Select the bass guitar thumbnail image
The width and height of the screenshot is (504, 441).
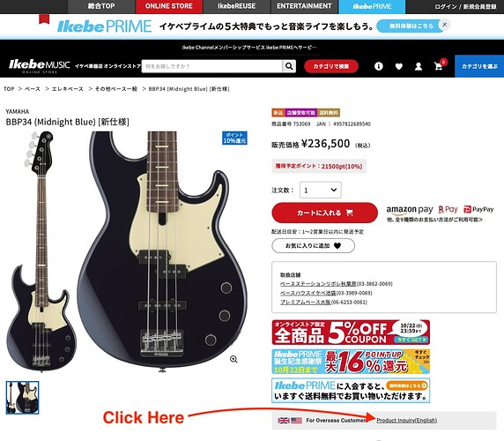click(x=23, y=398)
